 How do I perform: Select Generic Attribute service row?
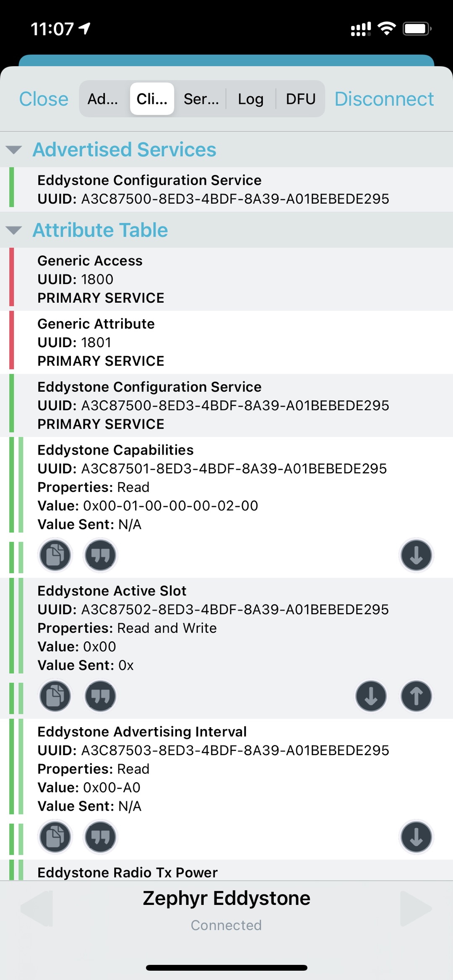226,342
